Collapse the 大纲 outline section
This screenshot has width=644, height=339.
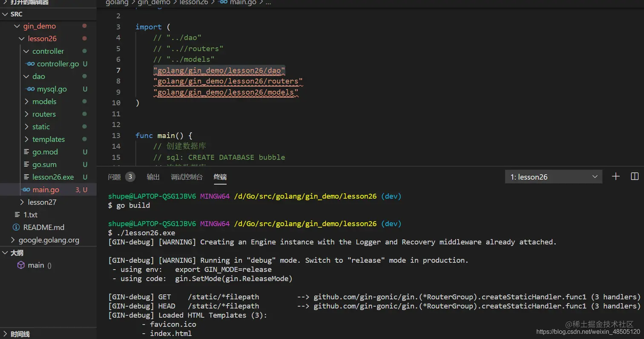pos(5,253)
